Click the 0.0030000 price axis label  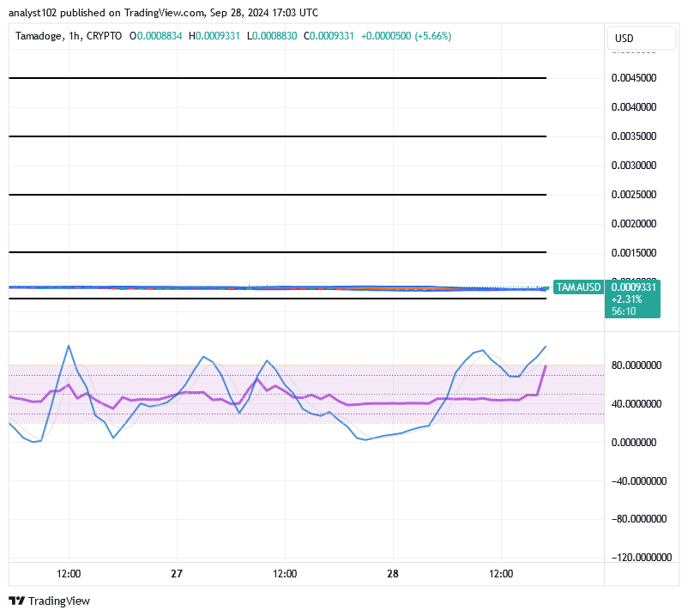point(634,166)
